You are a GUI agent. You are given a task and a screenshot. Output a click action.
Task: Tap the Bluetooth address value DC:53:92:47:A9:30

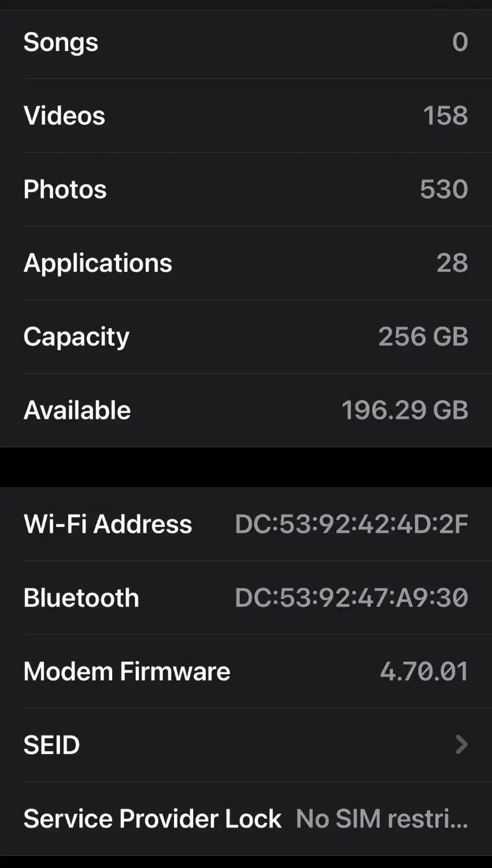tap(351, 598)
